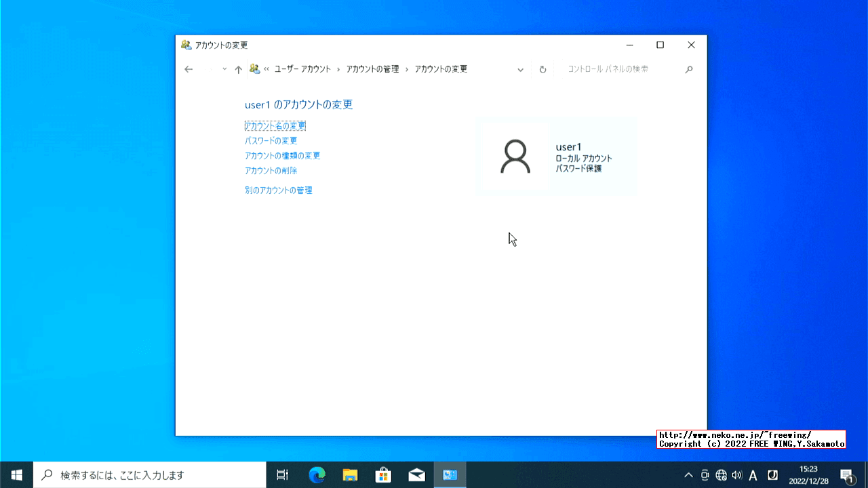The image size is (868, 488).
Task: Open the recent pages dropdown beside the forward button
Action: pos(224,69)
